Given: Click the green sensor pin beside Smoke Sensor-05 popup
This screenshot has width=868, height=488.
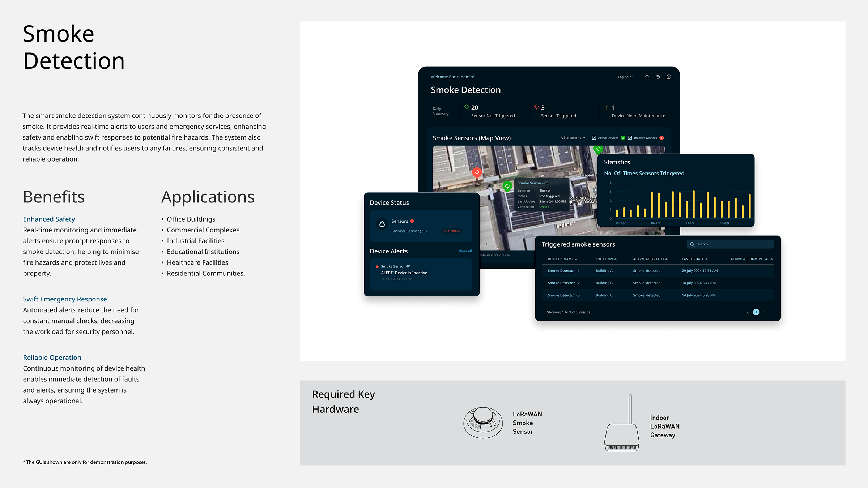Looking at the screenshot, I should tap(507, 186).
